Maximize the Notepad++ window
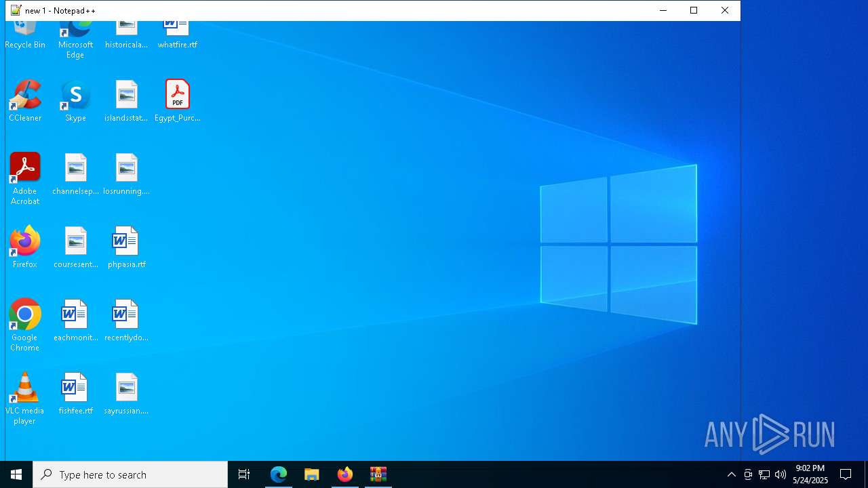The image size is (868, 488). click(694, 10)
